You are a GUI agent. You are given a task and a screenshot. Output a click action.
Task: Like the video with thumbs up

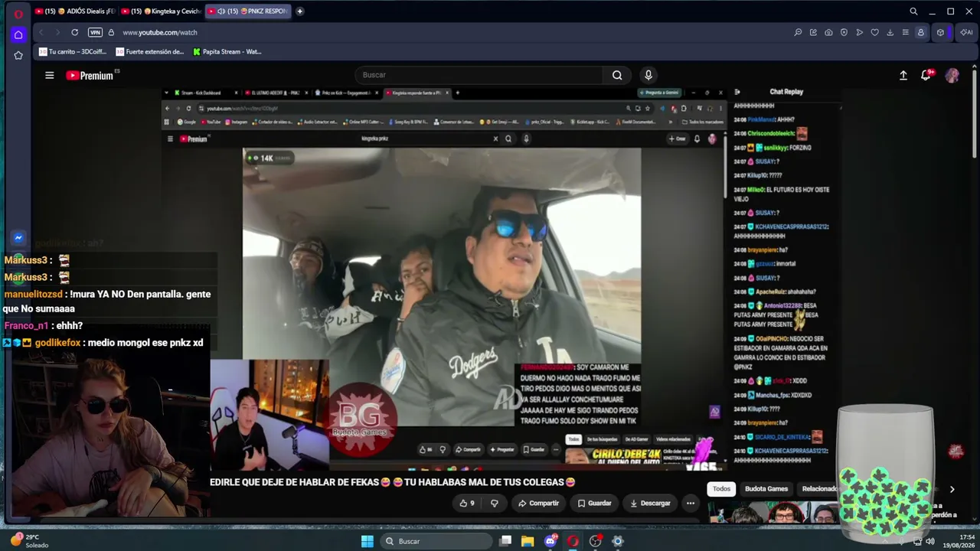pyautogui.click(x=467, y=503)
